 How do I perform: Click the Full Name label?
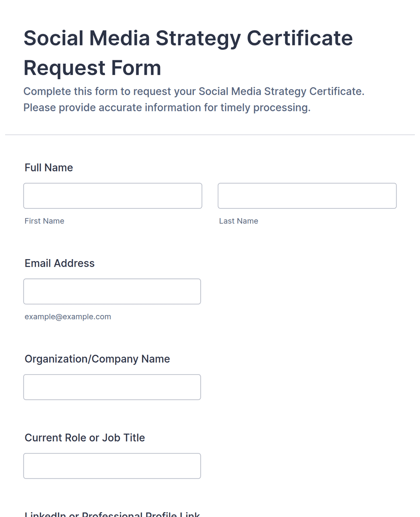click(x=49, y=168)
